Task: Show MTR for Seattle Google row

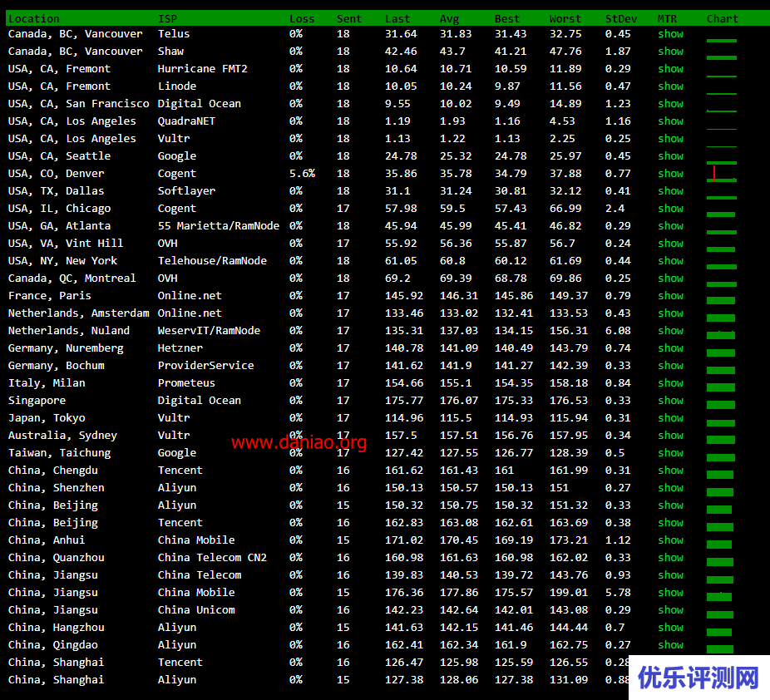Action: pyautogui.click(x=670, y=156)
